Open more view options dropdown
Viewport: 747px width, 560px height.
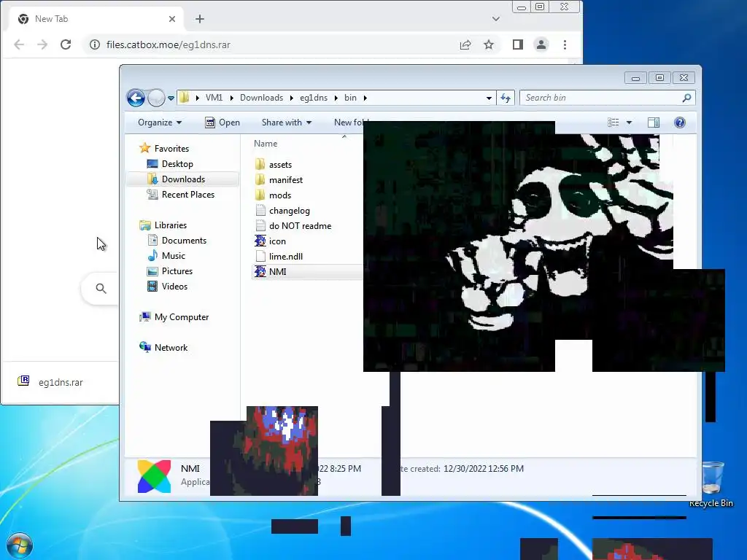[629, 122]
